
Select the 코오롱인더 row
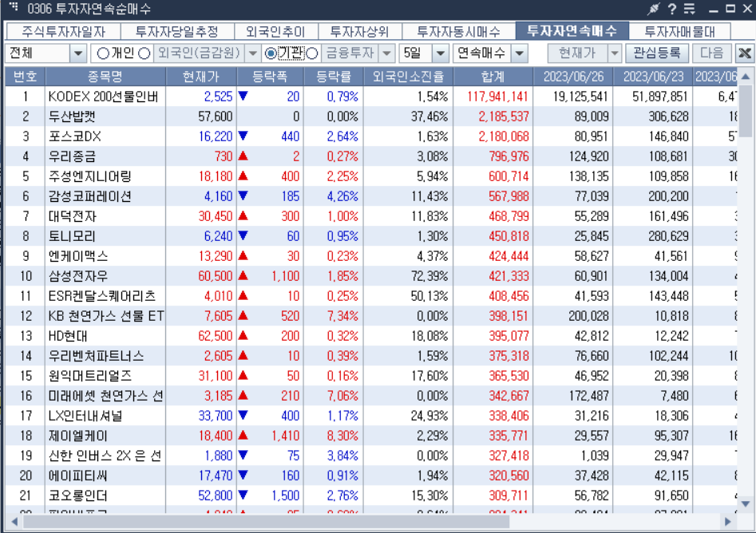pos(371,495)
